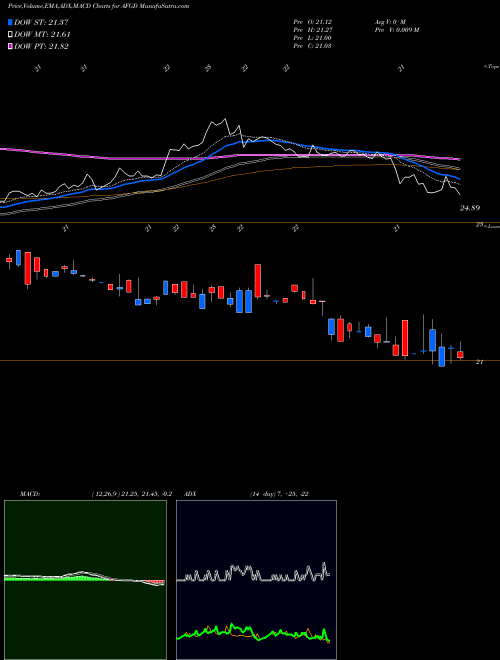Click the white DOW MT legend swatch
This screenshot has height=660, width=500.
[10, 35]
